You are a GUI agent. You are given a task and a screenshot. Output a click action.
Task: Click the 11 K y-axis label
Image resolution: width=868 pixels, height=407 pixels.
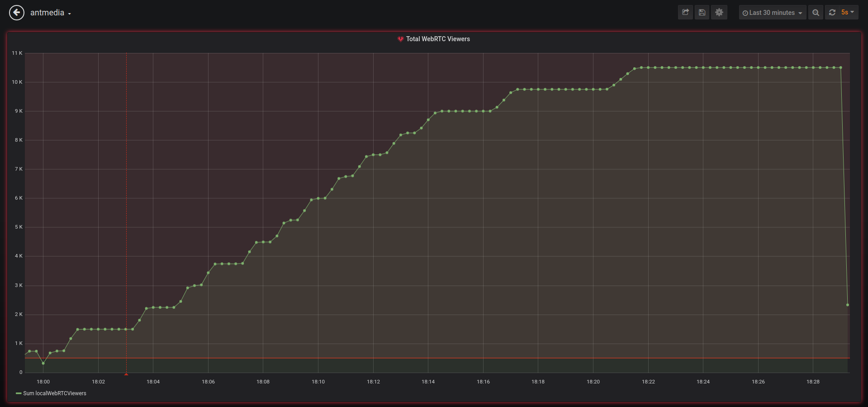[x=17, y=53]
